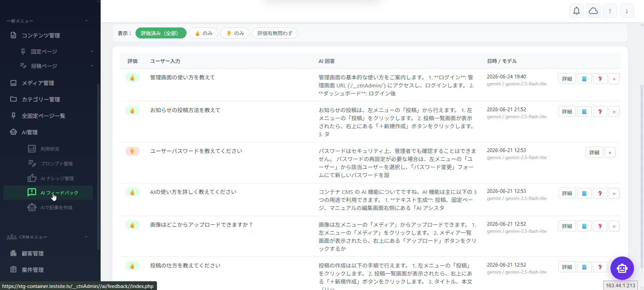
Task: Click the sidebar vertical scrollbar
Action: (x=98, y=166)
